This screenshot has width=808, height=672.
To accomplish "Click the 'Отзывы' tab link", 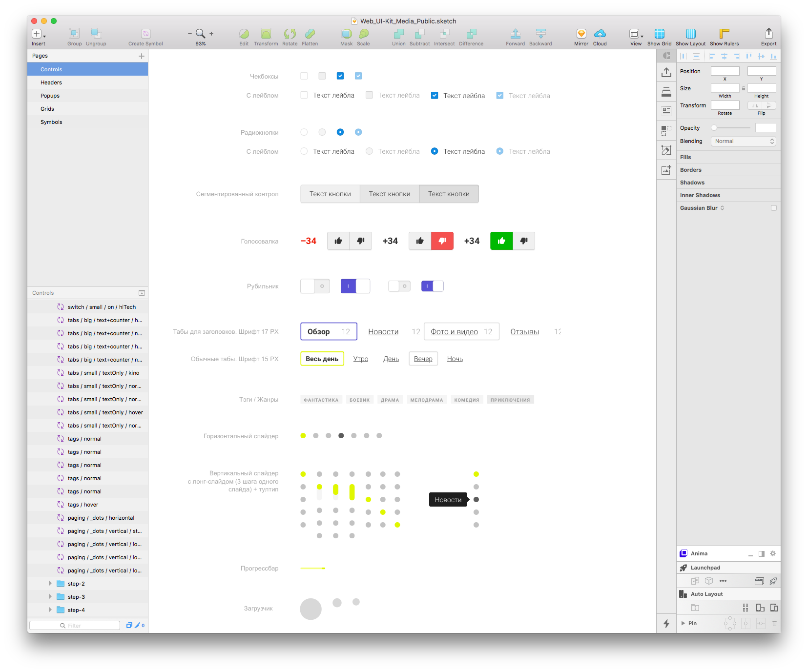I will pyautogui.click(x=525, y=332).
